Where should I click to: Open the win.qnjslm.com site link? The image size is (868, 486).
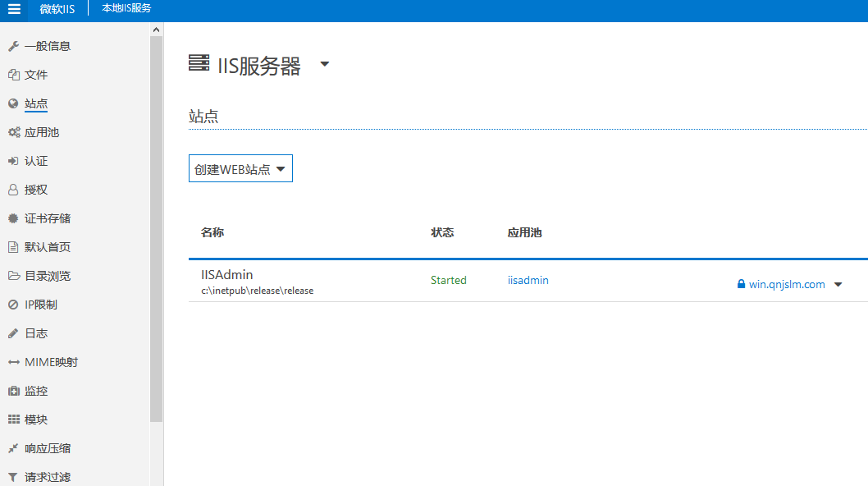(x=787, y=284)
